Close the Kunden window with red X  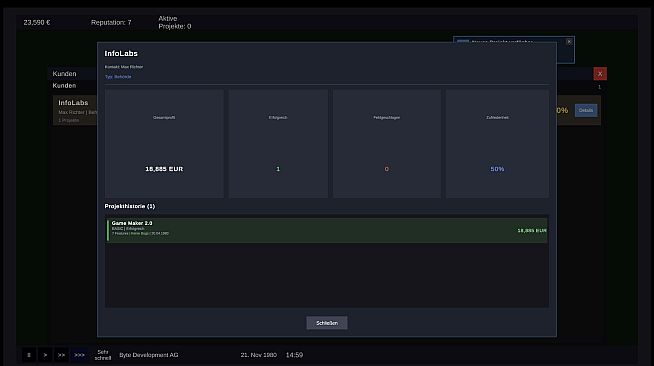click(x=600, y=74)
